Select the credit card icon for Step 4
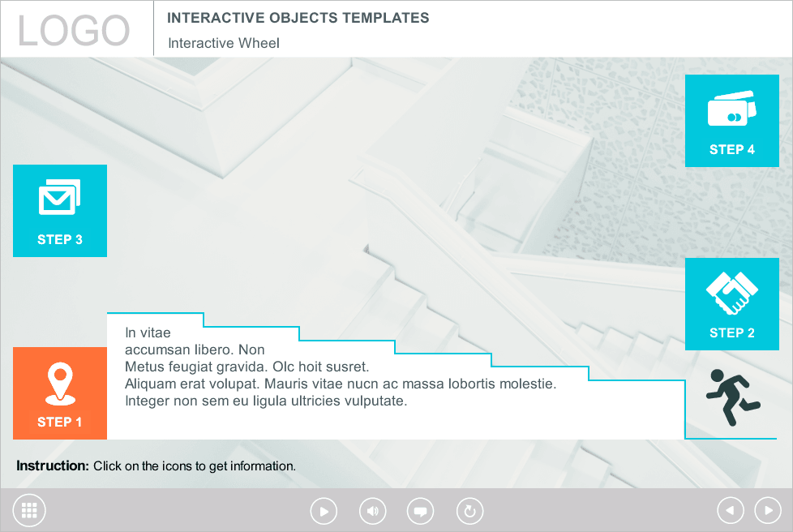 pos(731,110)
